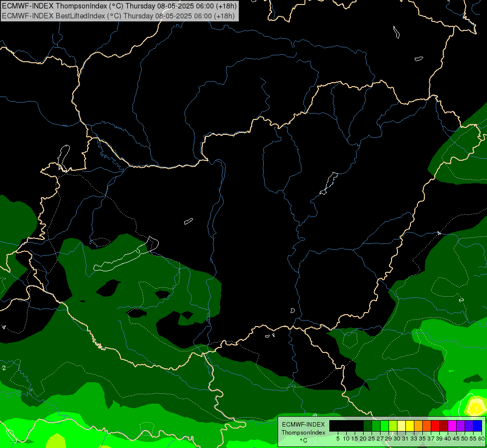This screenshot has height=448, width=487.
Task: Click the ThompsonIndex title line in header
Action: pyautogui.click(x=119, y=5)
